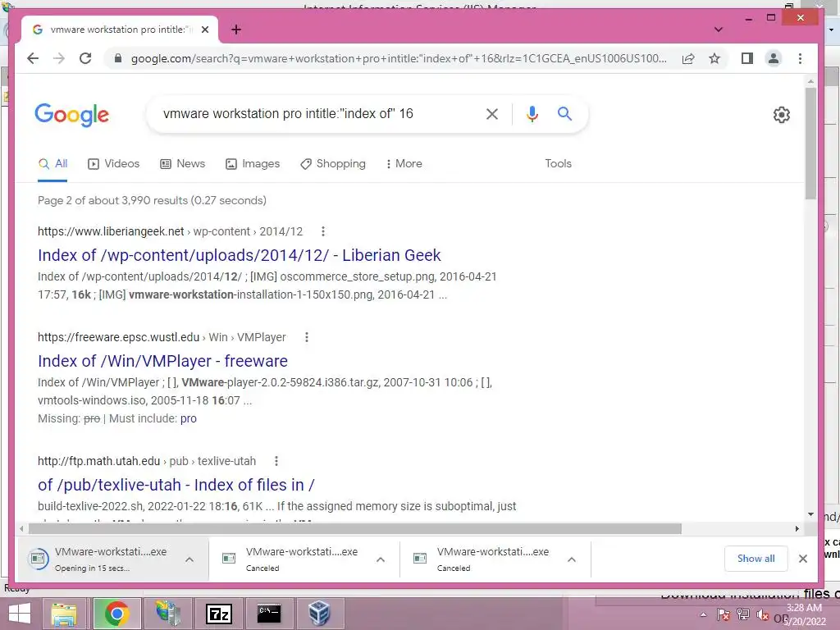The width and height of the screenshot is (840, 630).
Task: Open Google quick settings gear
Action: [782, 115]
